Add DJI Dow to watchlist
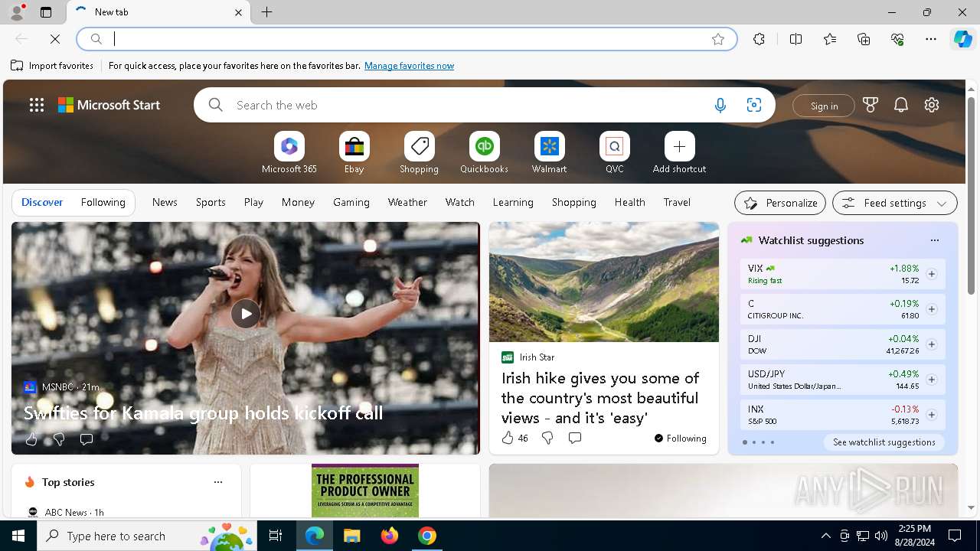The height and width of the screenshot is (551, 980). pyautogui.click(x=931, y=344)
